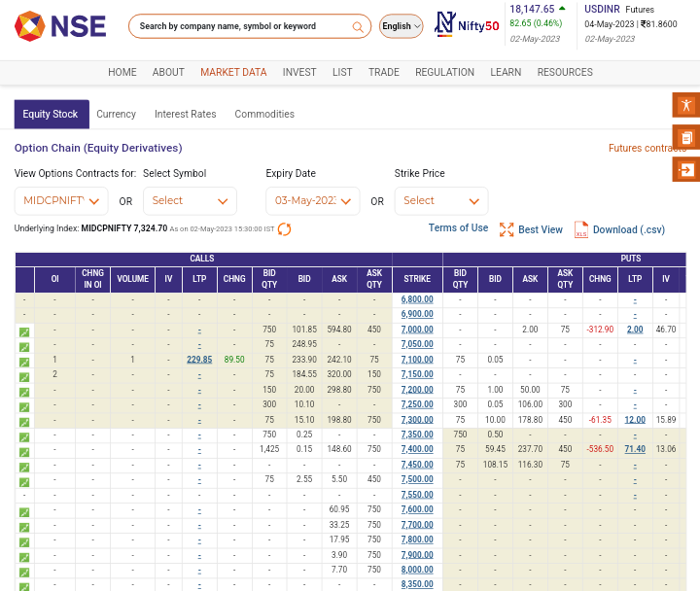Open chart icon for strike 8,000.00
Viewport: 700px width, 591px height.
(24, 573)
